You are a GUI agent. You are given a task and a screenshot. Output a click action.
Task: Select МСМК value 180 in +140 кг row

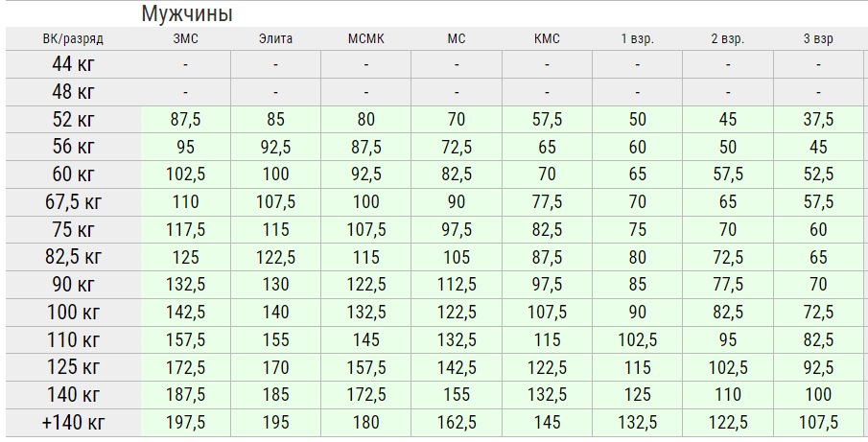(366, 423)
